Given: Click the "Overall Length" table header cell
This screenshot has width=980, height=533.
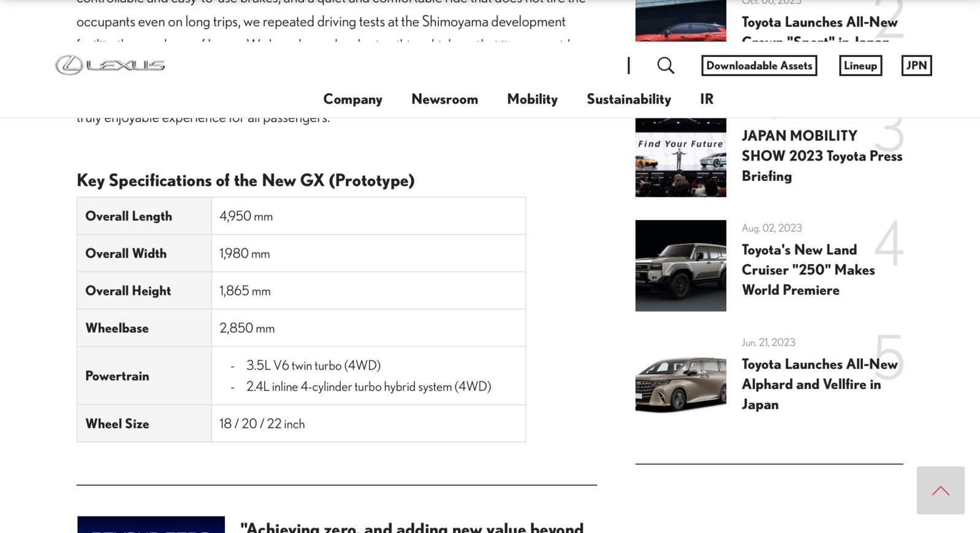Looking at the screenshot, I should click(x=144, y=216).
